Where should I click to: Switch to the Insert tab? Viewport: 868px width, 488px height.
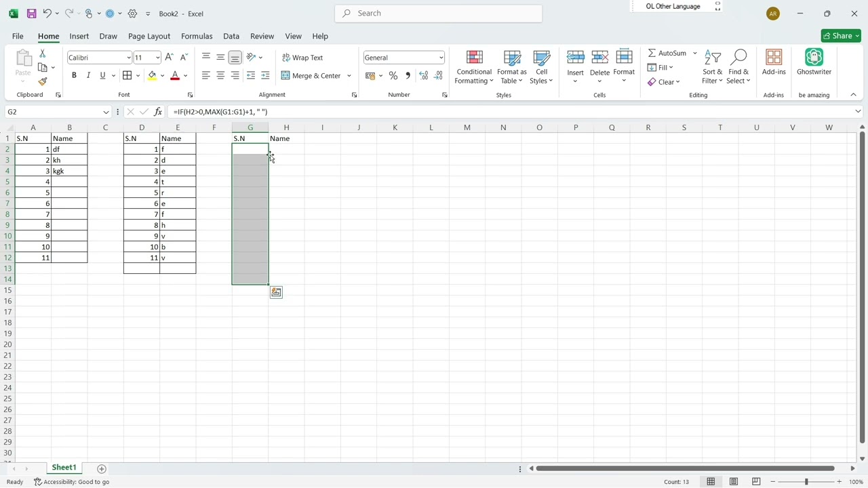click(x=79, y=36)
